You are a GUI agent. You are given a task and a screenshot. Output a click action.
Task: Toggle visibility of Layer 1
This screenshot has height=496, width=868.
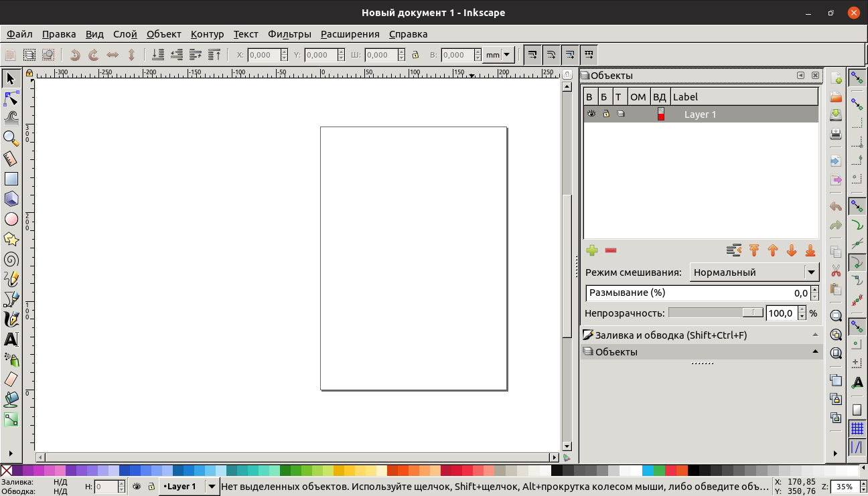(x=591, y=113)
